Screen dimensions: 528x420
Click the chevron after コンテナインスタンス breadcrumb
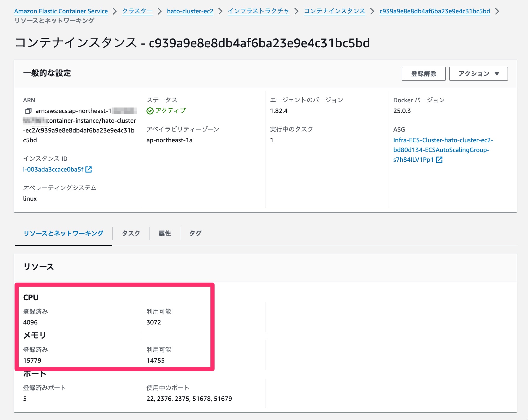(373, 12)
